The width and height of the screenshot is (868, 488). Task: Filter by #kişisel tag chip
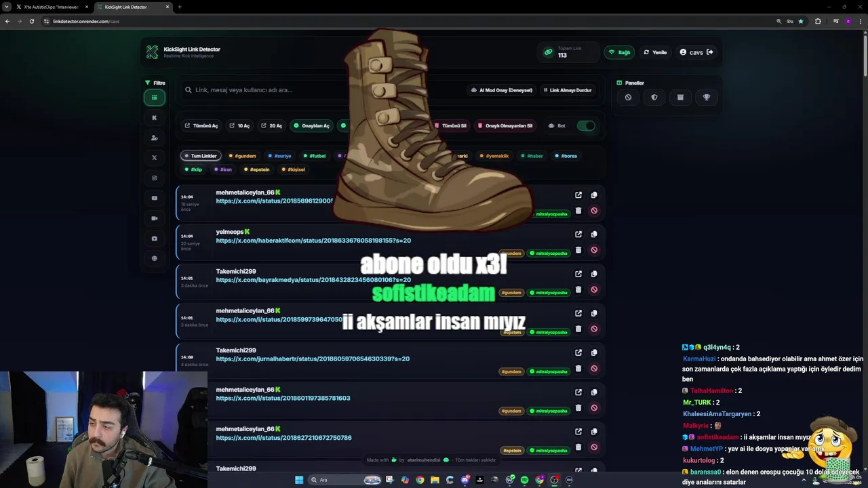pos(293,169)
